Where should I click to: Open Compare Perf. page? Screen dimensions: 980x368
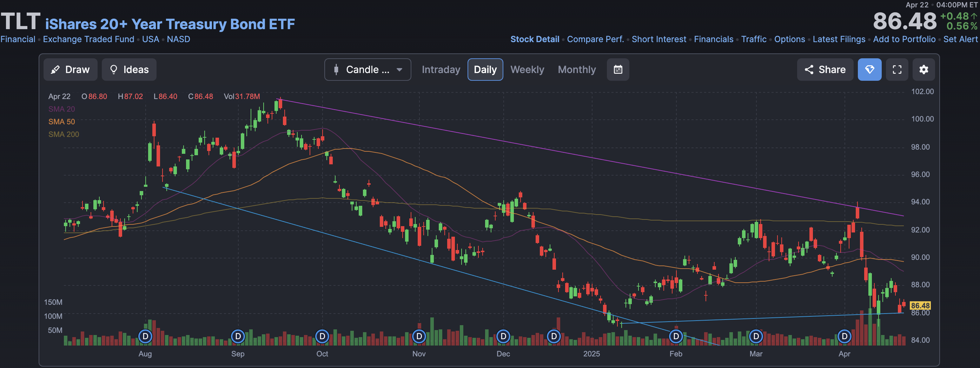595,39
